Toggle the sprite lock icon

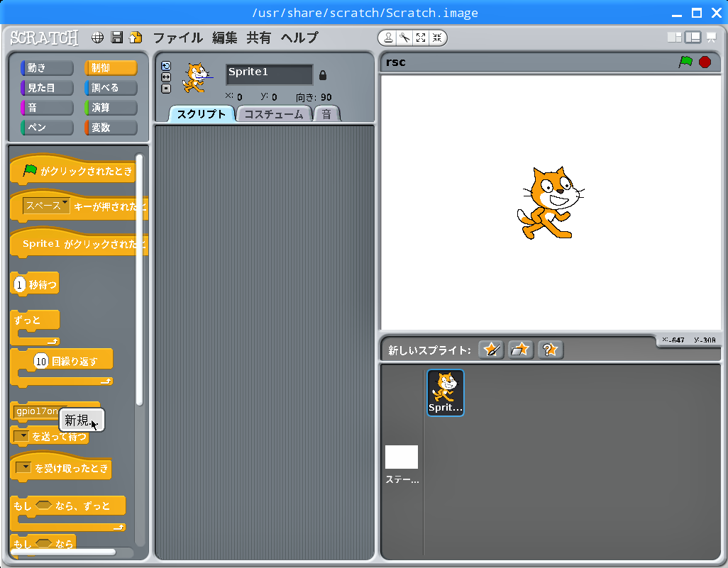pyautogui.click(x=323, y=74)
